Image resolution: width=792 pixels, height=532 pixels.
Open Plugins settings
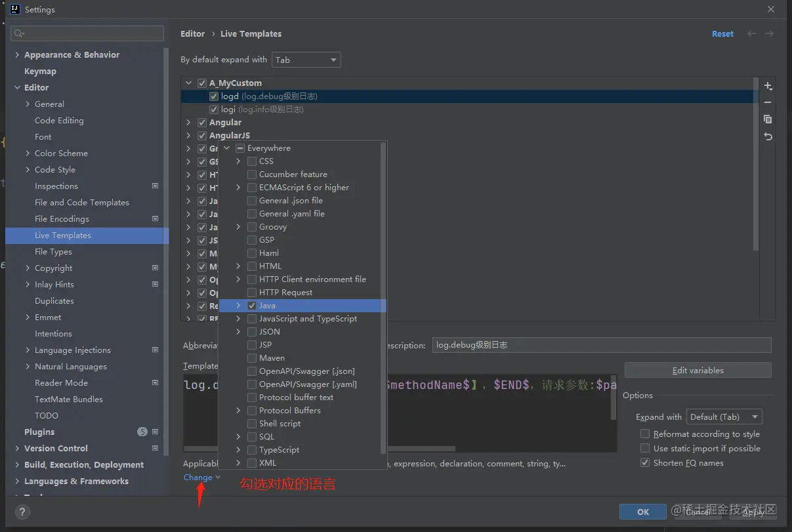(39, 432)
